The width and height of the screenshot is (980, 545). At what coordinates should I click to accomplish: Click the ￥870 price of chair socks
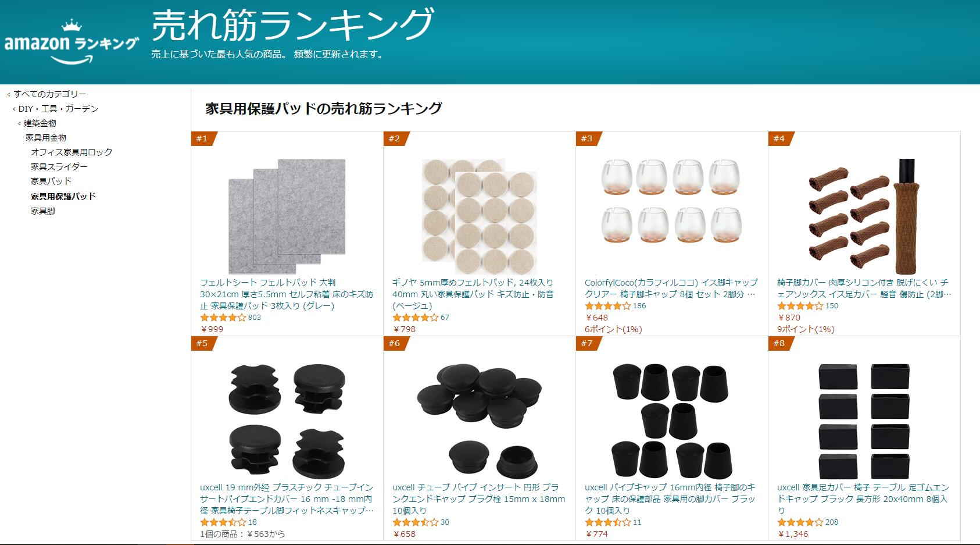[789, 318]
